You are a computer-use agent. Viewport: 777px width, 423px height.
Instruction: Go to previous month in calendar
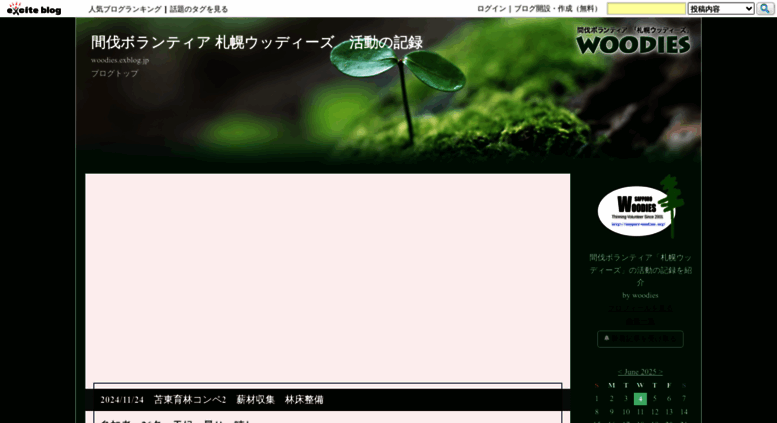[x=619, y=371]
